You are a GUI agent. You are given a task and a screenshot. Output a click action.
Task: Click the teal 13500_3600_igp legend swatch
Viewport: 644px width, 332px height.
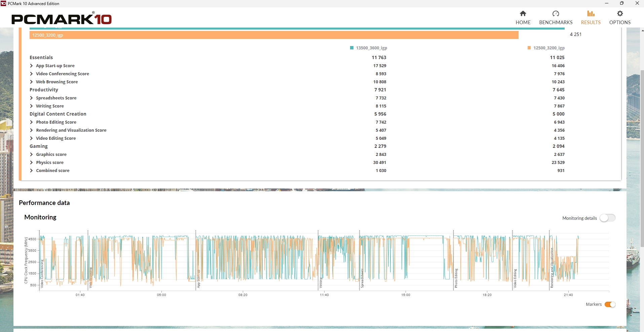click(352, 48)
